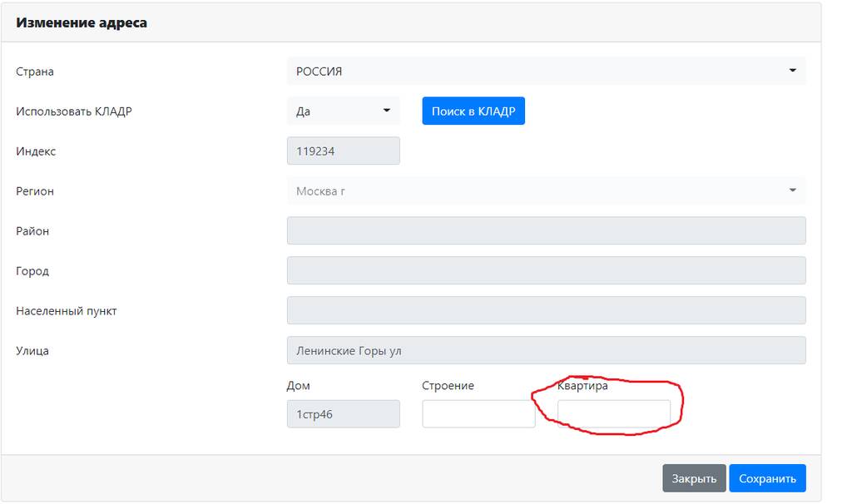Image resolution: width=852 pixels, height=504 pixels.
Task: Focus the Индекс field with 119234
Action: (x=344, y=151)
